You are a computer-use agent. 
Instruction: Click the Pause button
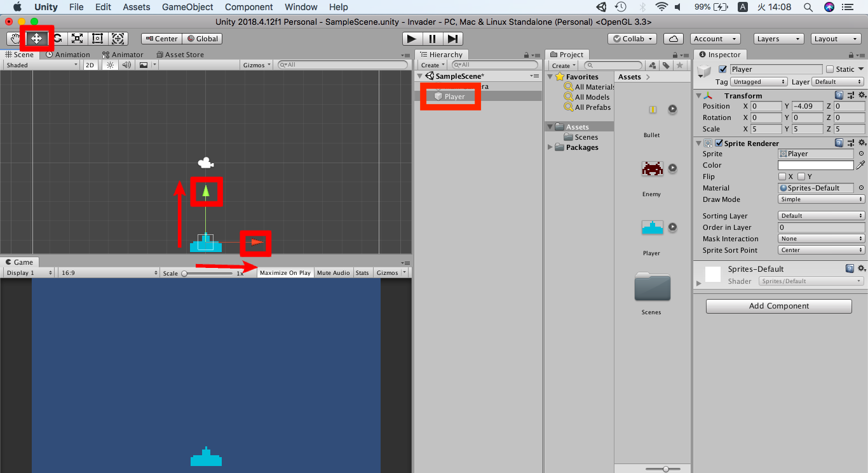pyautogui.click(x=432, y=39)
